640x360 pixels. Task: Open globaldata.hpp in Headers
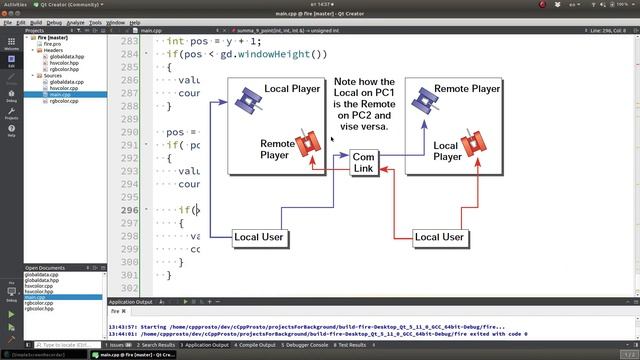[x=67, y=57]
